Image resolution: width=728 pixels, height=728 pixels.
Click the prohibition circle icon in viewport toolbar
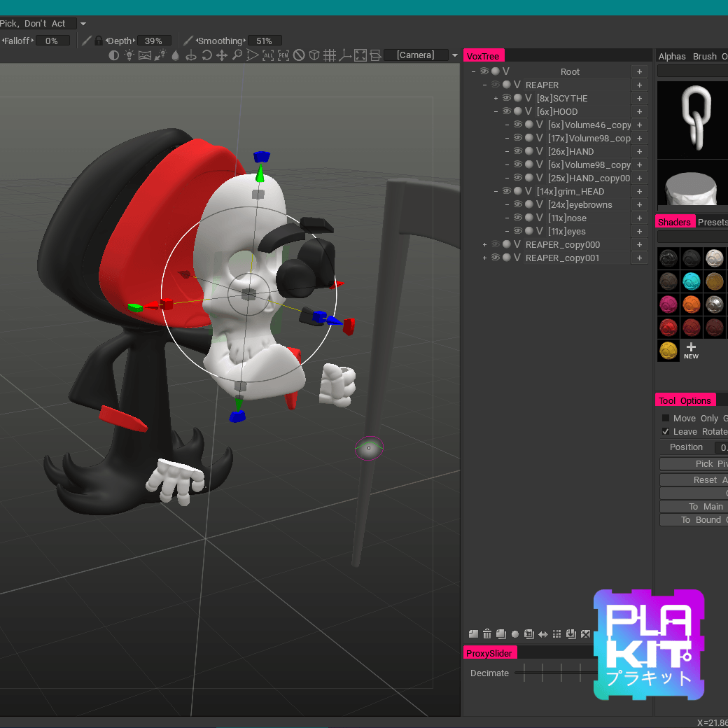click(299, 55)
